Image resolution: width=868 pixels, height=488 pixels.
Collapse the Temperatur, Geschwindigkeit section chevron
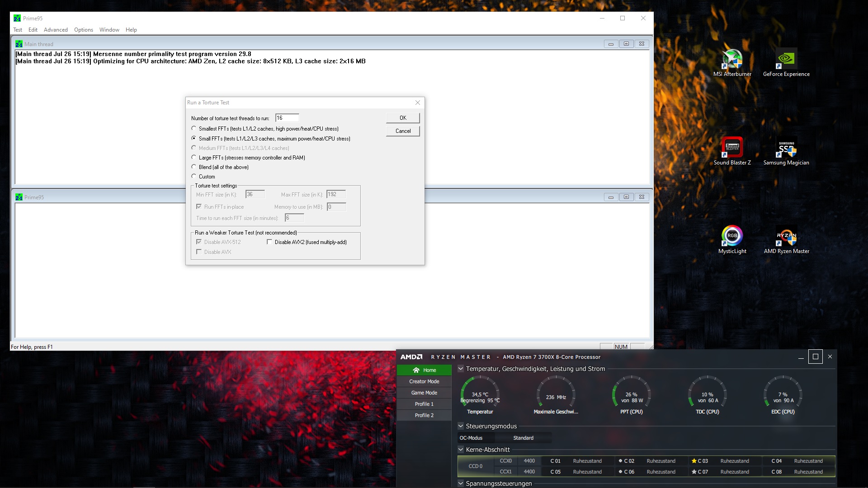(461, 369)
